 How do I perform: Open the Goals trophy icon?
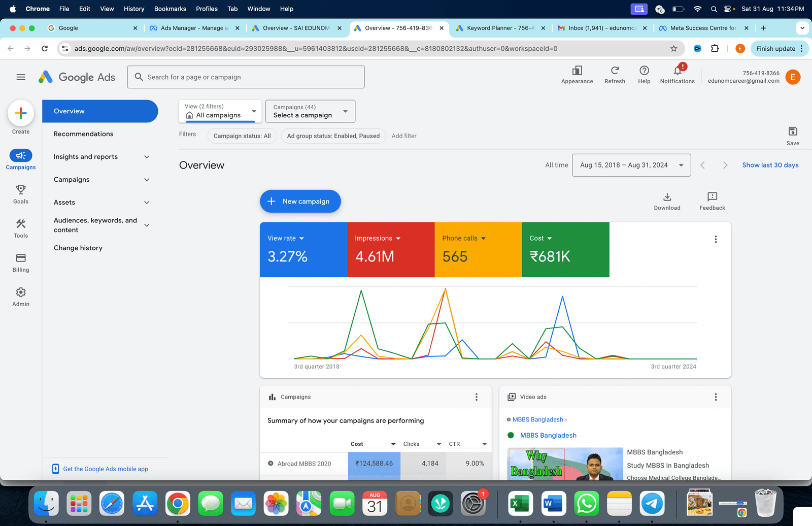click(x=21, y=190)
